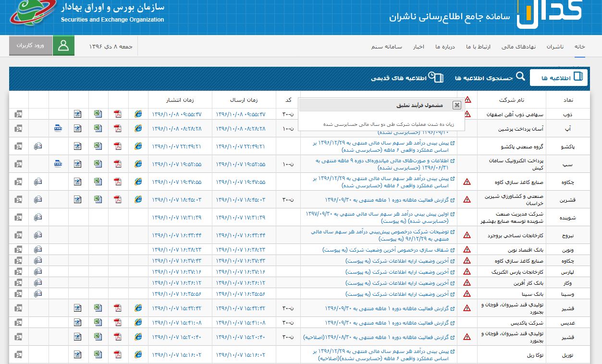602x364 pixels.
Task: Open the اخبار menu item
Action: click(418, 47)
